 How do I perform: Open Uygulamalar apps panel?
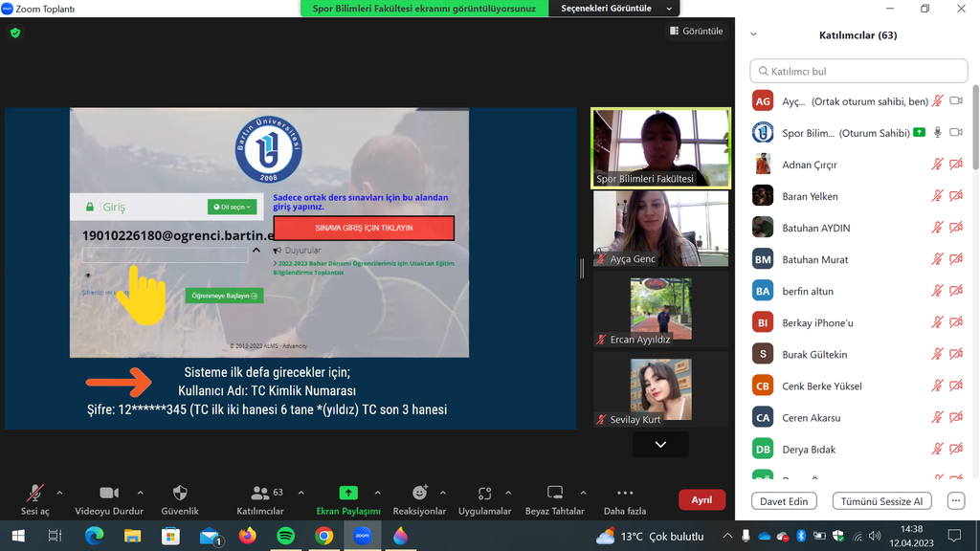pos(485,493)
